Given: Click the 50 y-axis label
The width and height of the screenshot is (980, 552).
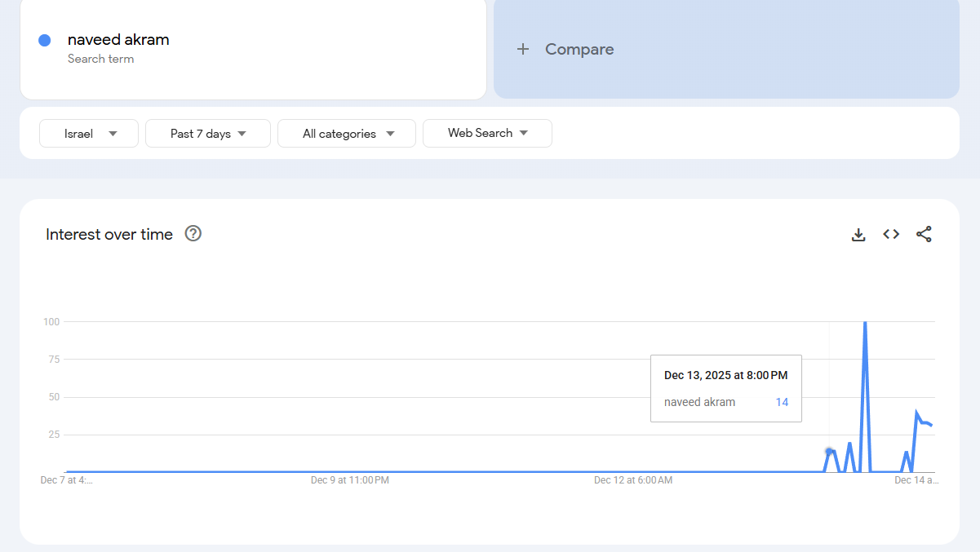Looking at the screenshot, I should tap(54, 397).
